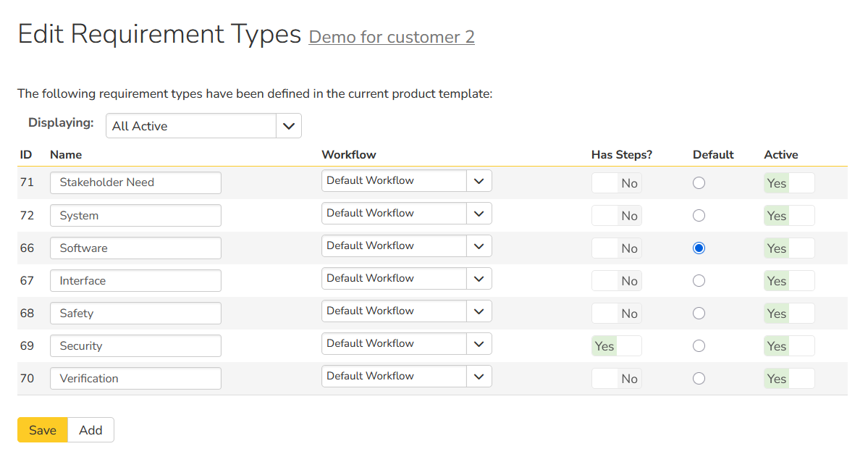This screenshot has height=462, width=868.
Task: Click the Add button
Action: click(90, 430)
